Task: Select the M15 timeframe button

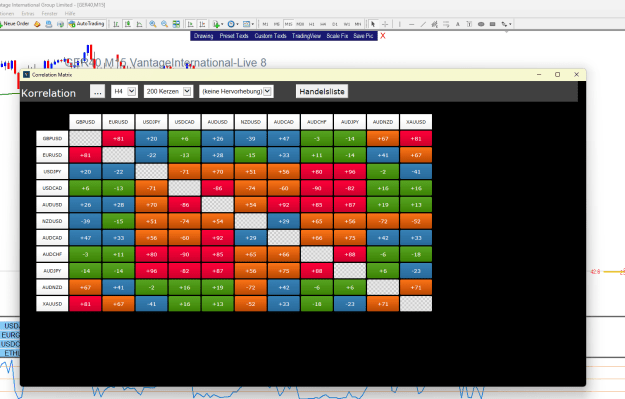Action: (x=288, y=24)
